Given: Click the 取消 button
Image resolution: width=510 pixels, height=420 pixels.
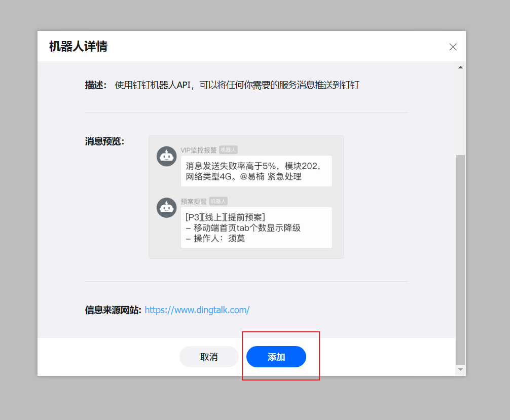Looking at the screenshot, I should (209, 357).
